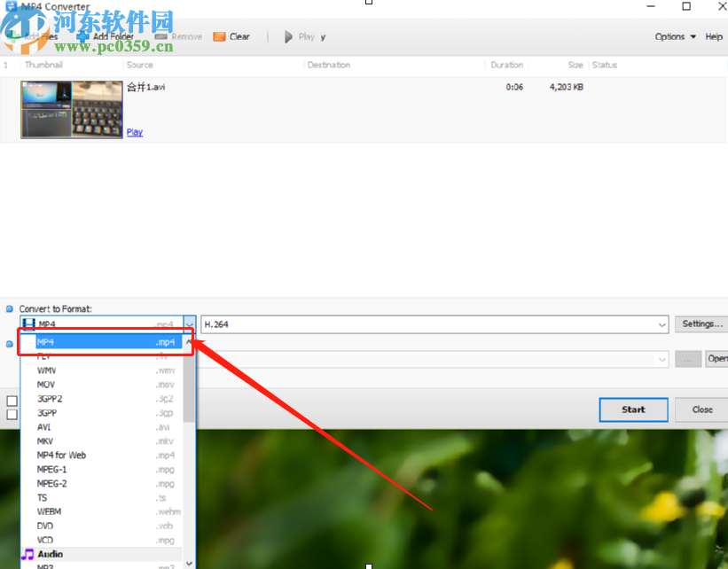
Task: Minimize the MP4 Converter window
Action: (651, 6)
